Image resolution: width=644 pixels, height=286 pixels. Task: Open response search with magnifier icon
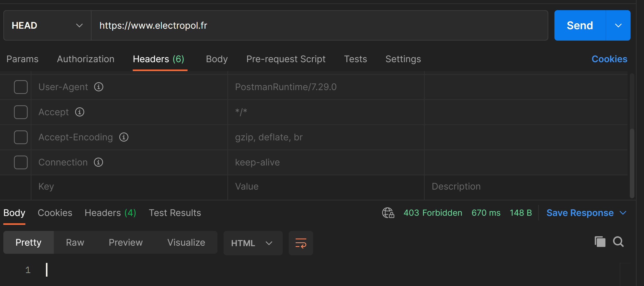point(618,242)
